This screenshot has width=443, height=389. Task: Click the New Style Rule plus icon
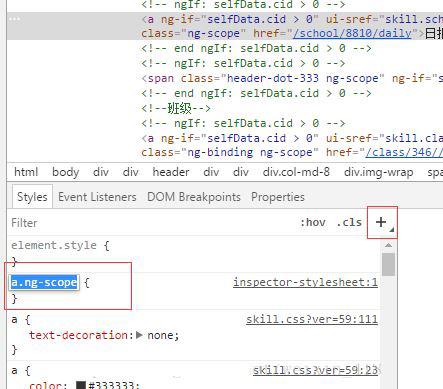(381, 222)
